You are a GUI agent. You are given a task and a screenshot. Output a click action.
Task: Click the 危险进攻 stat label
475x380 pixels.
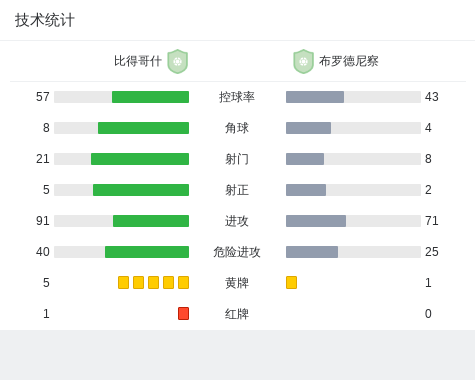[x=237, y=252]
